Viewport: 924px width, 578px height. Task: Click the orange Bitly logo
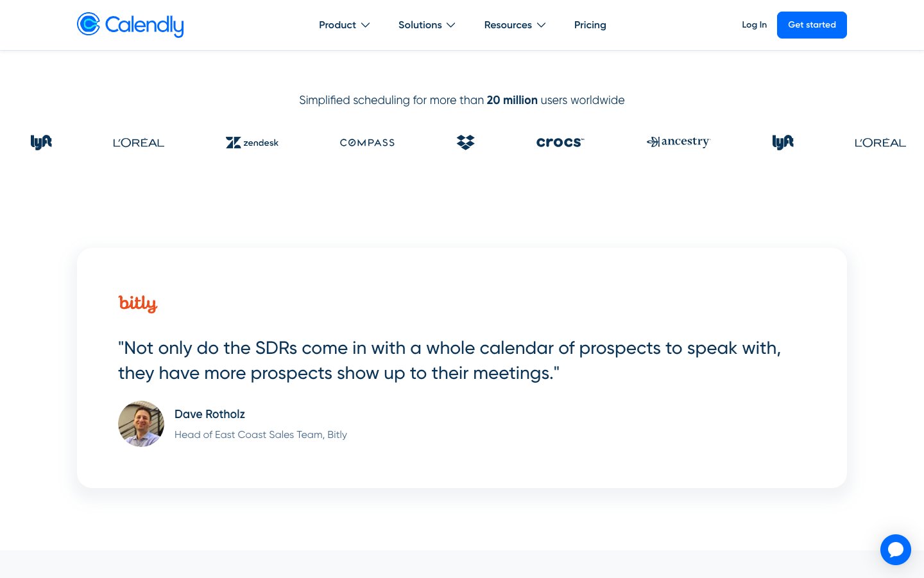pyautogui.click(x=138, y=303)
